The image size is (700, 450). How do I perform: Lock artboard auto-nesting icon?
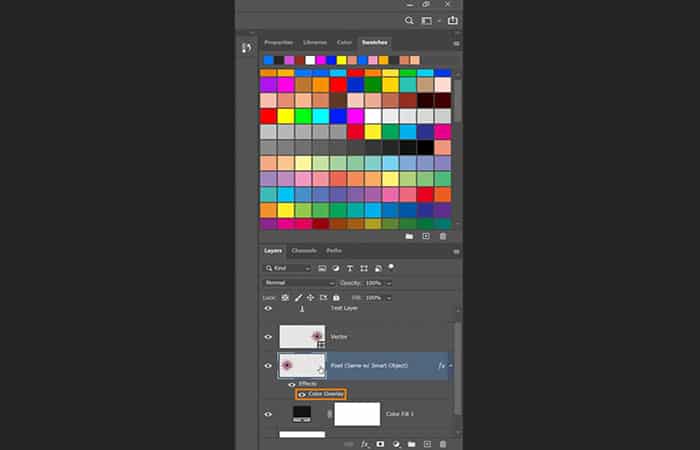pos(324,298)
